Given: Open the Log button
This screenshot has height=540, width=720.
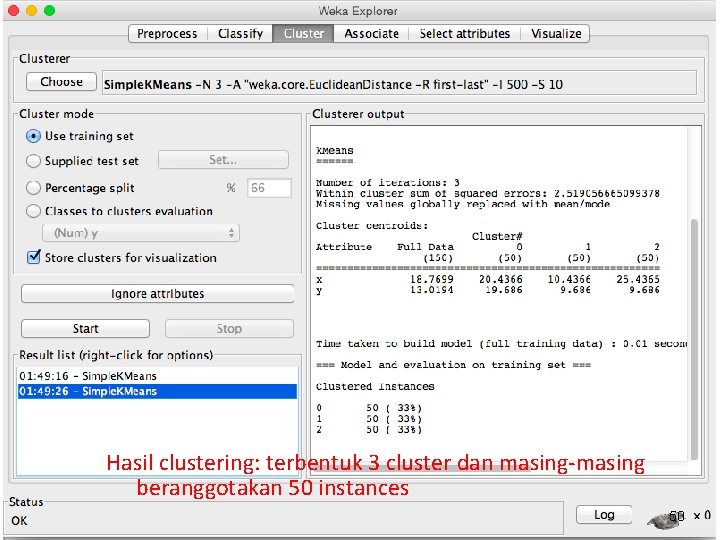Looking at the screenshot, I should (x=604, y=515).
